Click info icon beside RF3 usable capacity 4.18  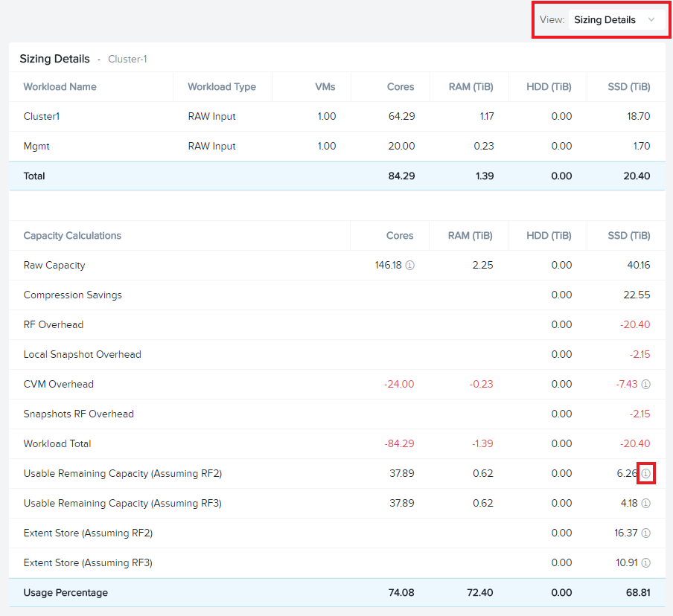click(646, 503)
